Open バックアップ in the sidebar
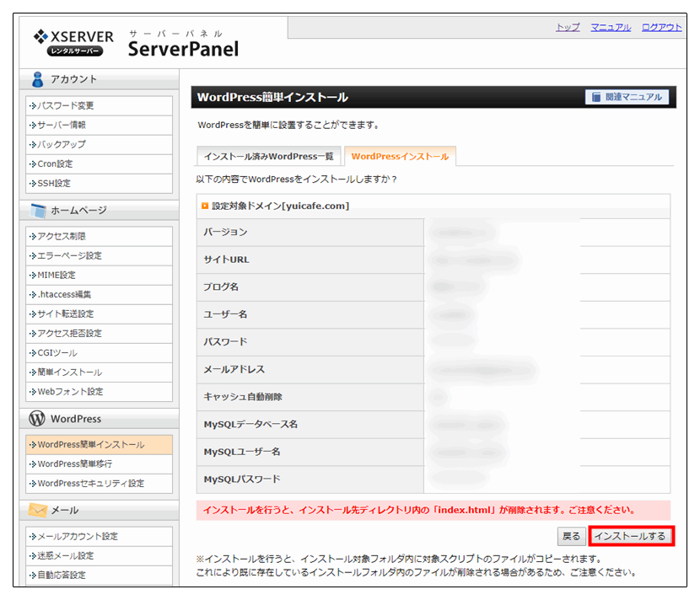This screenshot has height=600, width=700. 100,145
